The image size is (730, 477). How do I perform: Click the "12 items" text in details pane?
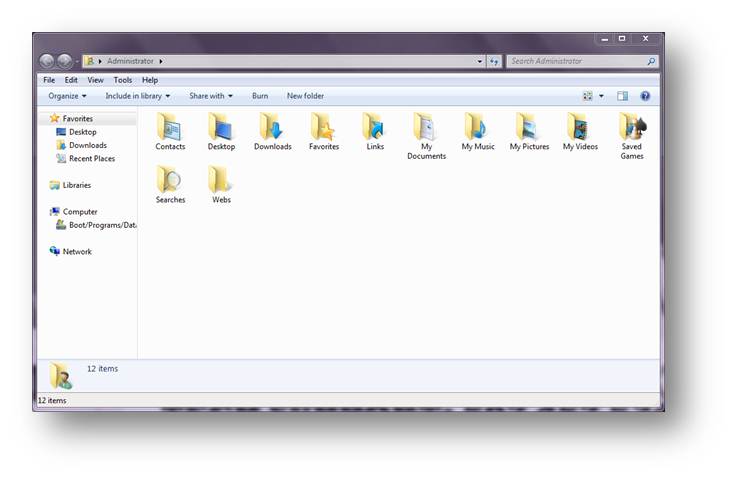tap(102, 369)
